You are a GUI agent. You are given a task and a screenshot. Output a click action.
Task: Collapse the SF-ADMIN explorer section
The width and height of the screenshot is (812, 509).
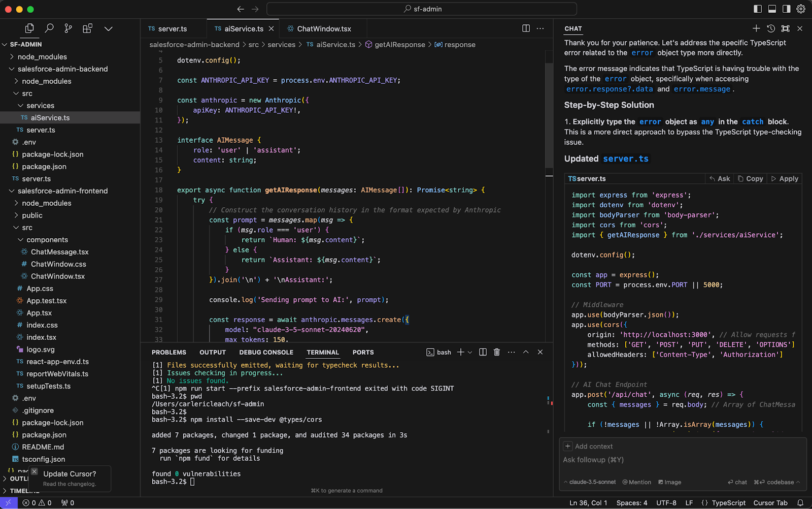click(x=70, y=44)
